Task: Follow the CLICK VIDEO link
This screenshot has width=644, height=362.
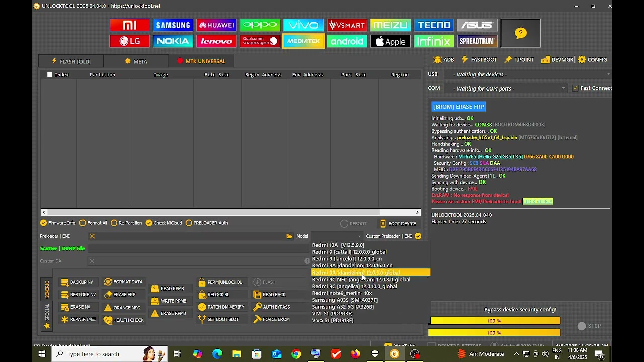Action: pos(538,202)
